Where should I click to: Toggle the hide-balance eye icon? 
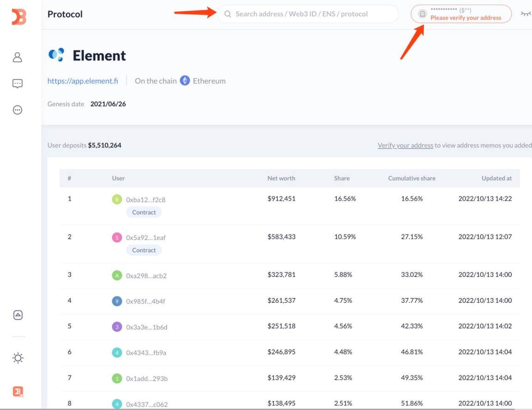[x=526, y=13]
